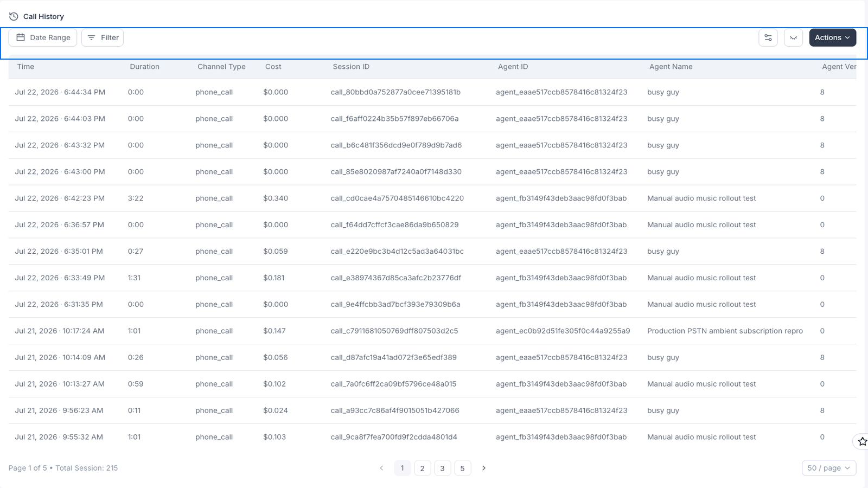This screenshot has width=868, height=488.
Task: Open session call_85e8020987af7240a0f7148d330
Action: (x=396, y=172)
